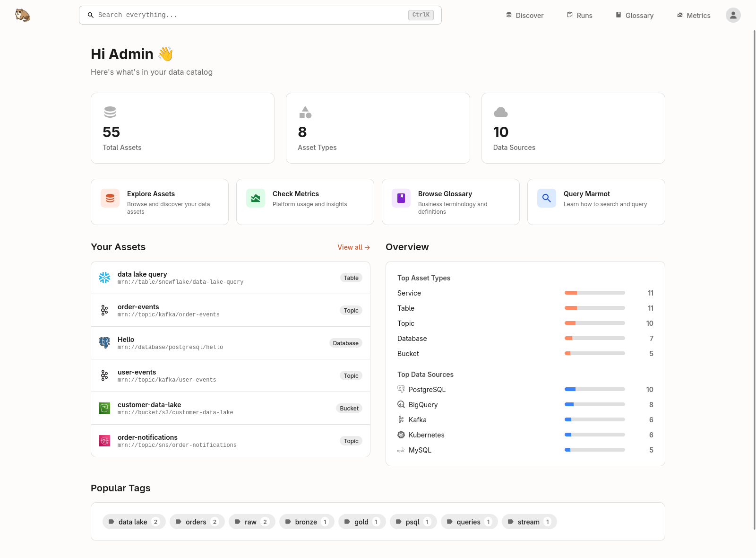Click the marmot logo icon
Image resolution: width=756 pixels, height=558 pixels.
click(22, 15)
